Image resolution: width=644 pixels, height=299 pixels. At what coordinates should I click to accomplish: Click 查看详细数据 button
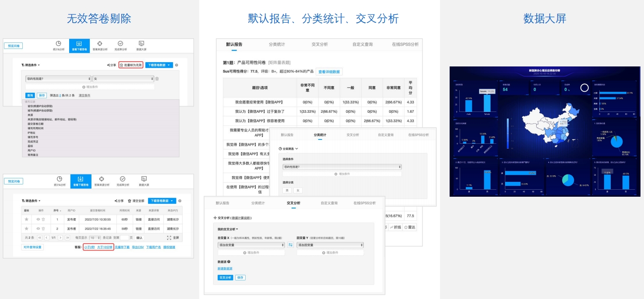tap(329, 72)
